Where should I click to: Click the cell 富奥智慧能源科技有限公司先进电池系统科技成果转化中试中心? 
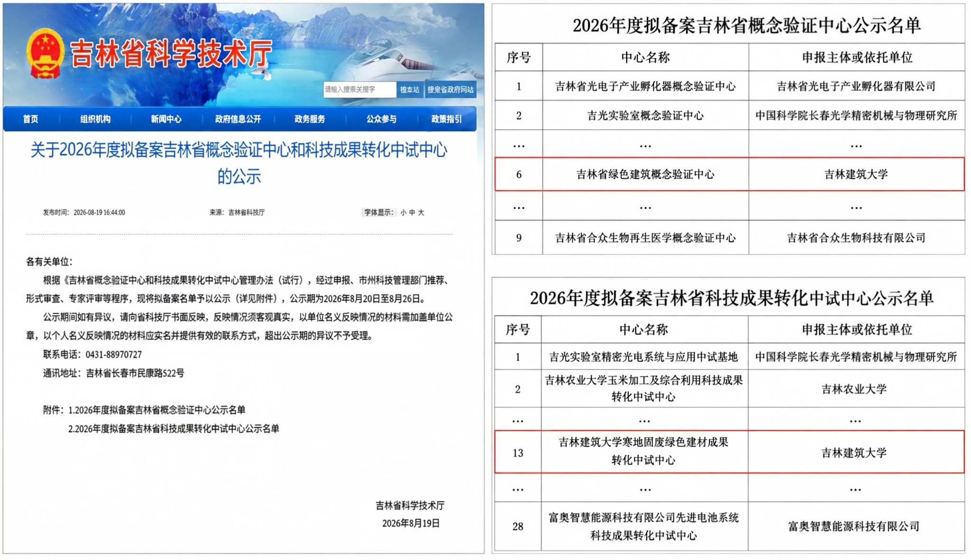point(644,526)
